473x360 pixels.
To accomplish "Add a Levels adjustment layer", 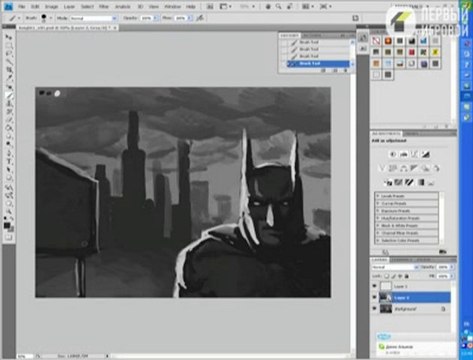I will pos(404,154).
